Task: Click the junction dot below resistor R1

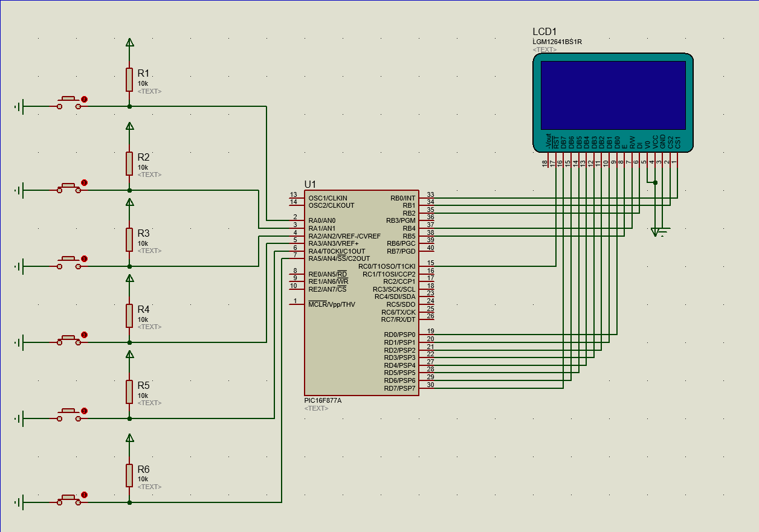Action: pyautogui.click(x=129, y=106)
